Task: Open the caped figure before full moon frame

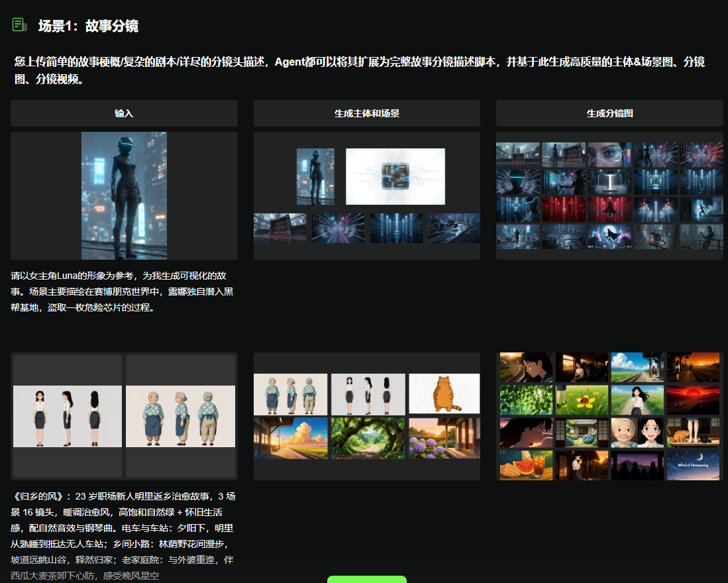Action: point(609,237)
